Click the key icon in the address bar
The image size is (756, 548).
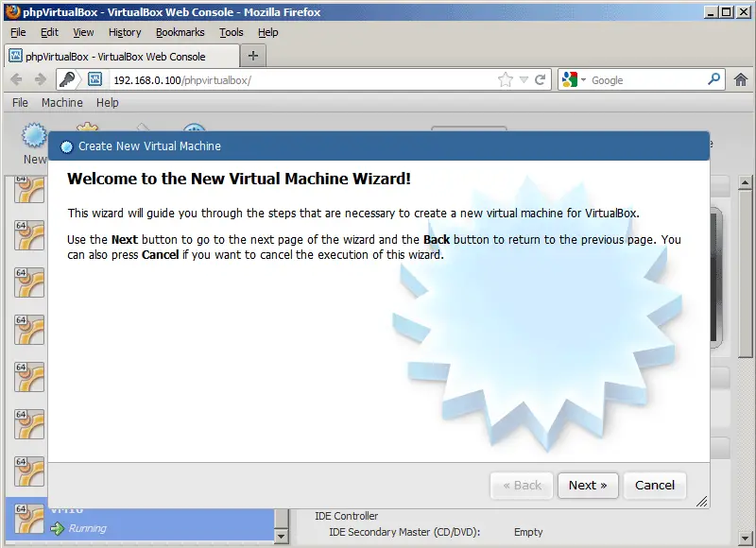(x=67, y=79)
